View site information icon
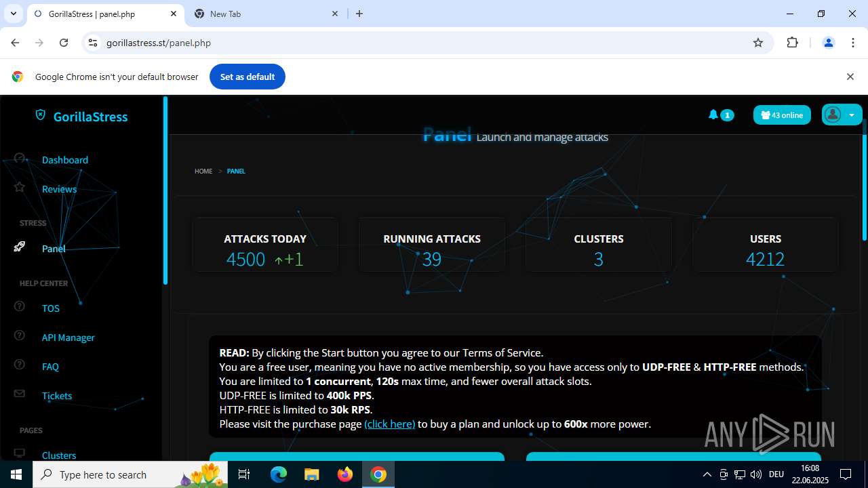The height and width of the screenshot is (488, 868). click(x=93, y=43)
